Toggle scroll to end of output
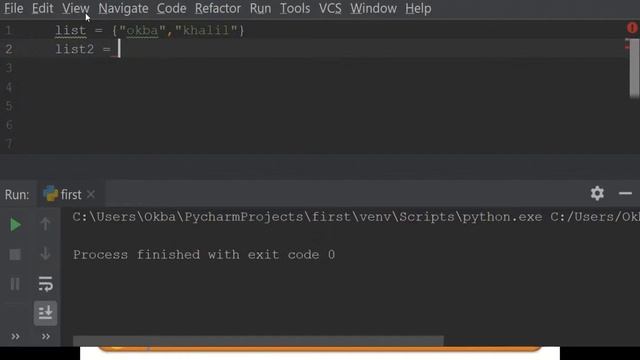The width and height of the screenshot is (640, 360). pyautogui.click(x=45, y=313)
